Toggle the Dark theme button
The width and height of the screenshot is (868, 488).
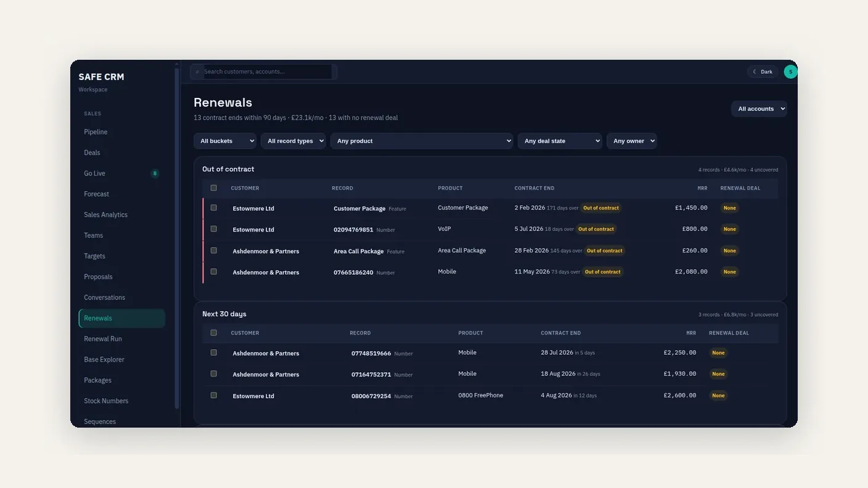click(763, 71)
